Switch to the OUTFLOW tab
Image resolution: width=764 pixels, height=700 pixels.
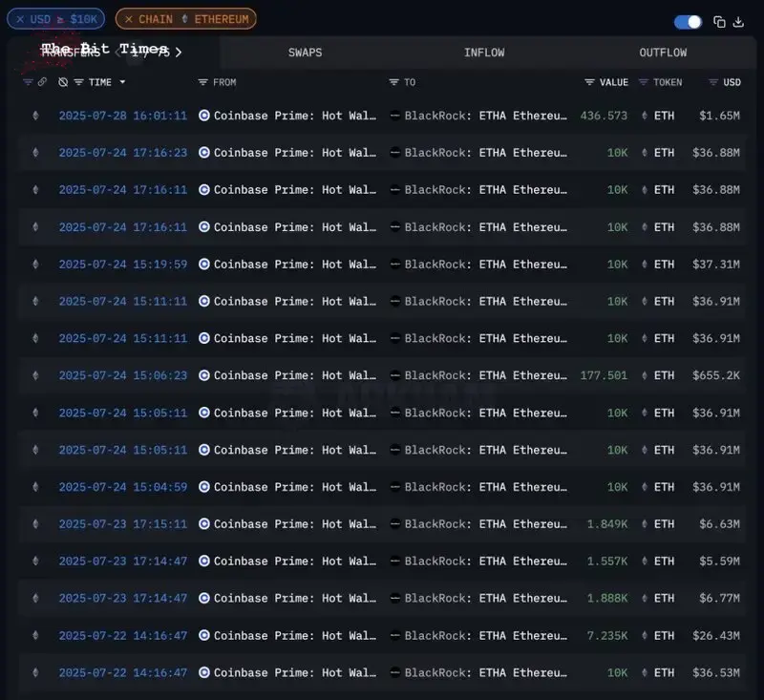(663, 53)
